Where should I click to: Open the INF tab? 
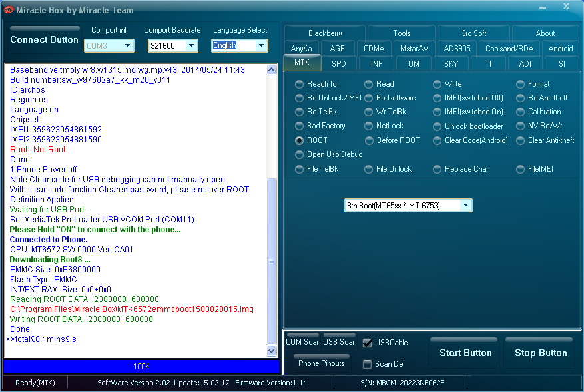[376, 64]
